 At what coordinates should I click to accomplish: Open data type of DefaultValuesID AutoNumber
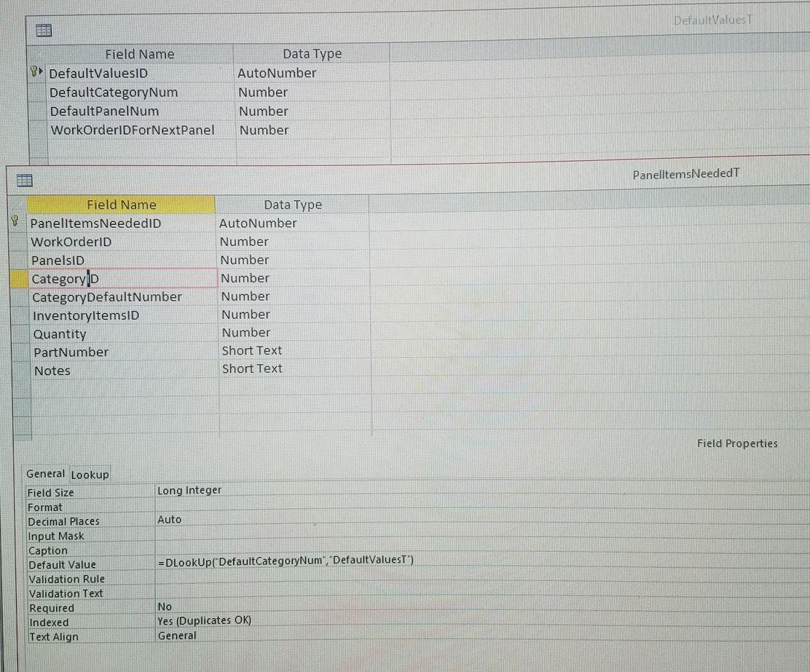coord(277,73)
